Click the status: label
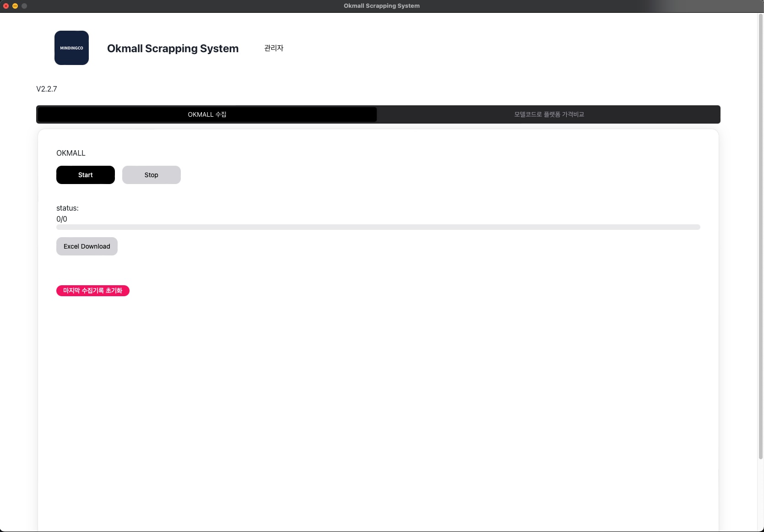Image resolution: width=764 pixels, height=532 pixels. pyautogui.click(x=67, y=208)
